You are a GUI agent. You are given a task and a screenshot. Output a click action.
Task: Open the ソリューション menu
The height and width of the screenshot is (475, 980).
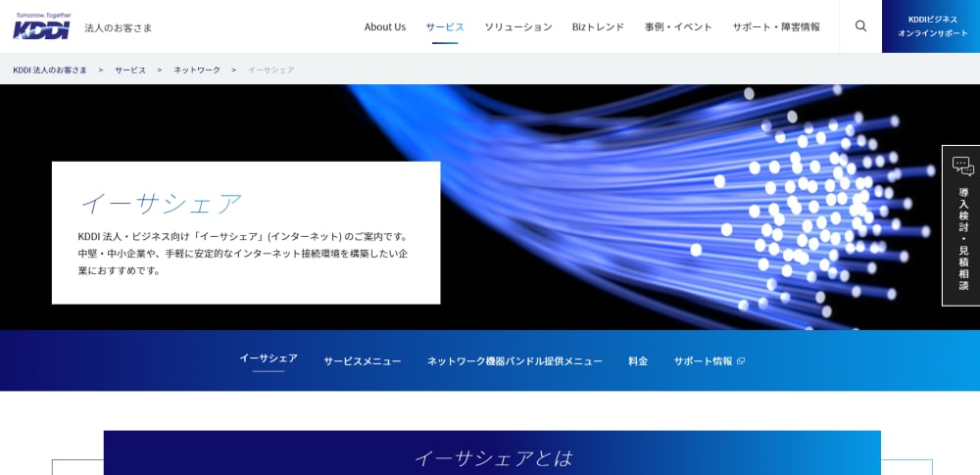click(x=518, y=26)
